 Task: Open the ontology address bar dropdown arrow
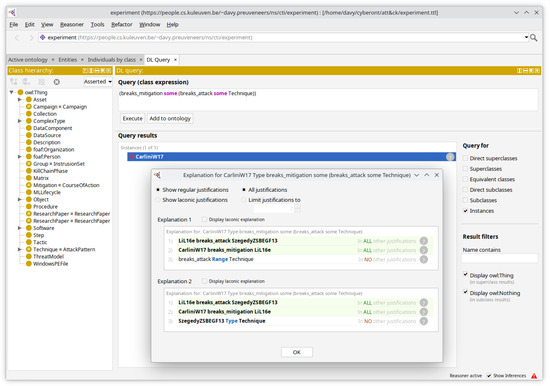526,37
